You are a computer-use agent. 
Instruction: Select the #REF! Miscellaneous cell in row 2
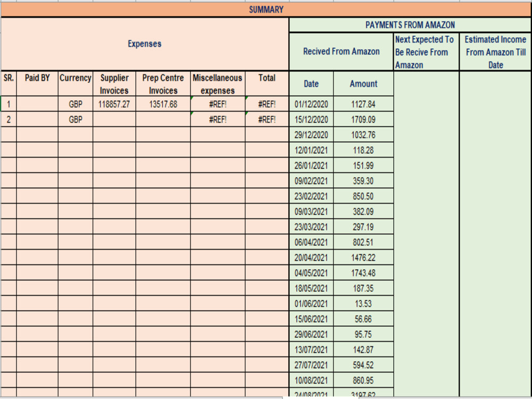tap(218, 119)
